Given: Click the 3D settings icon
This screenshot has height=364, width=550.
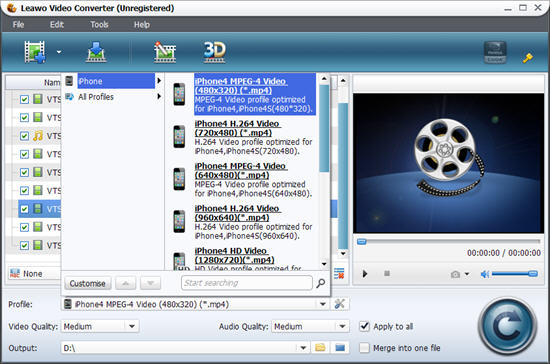Looking at the screenshot, I should click(x=215, y=52).
